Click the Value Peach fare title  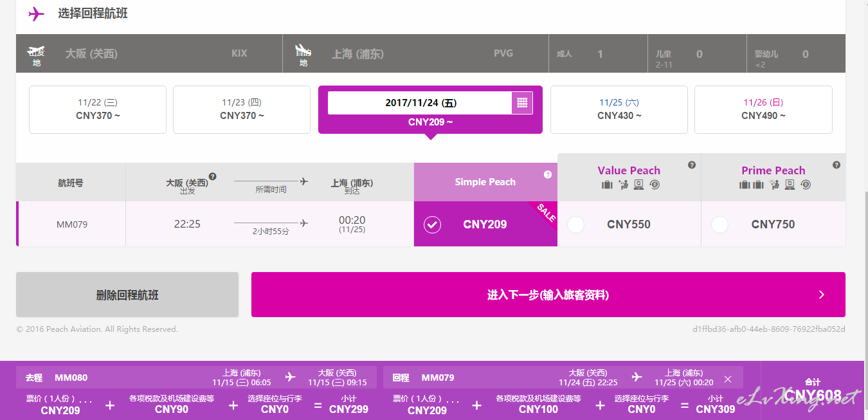[629, 170]
